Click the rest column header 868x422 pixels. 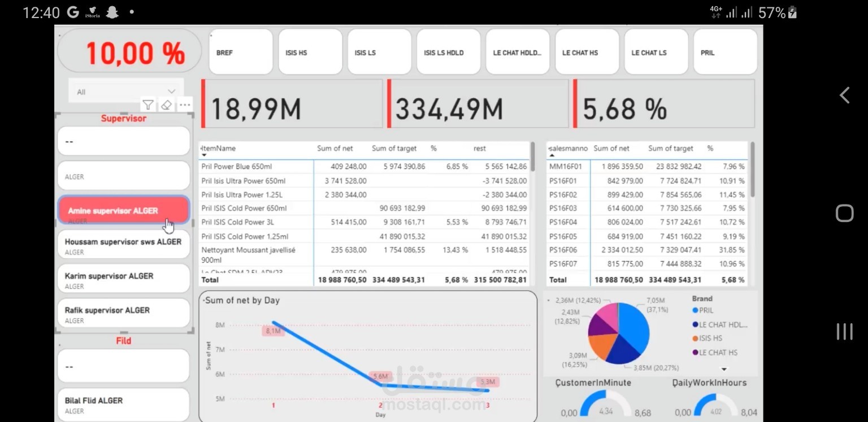(480, 148)
